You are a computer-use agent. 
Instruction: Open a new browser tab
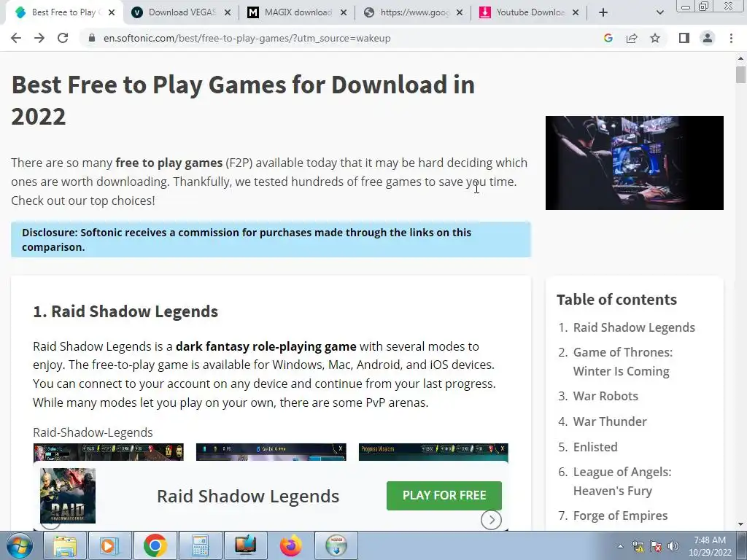(603, 12)
